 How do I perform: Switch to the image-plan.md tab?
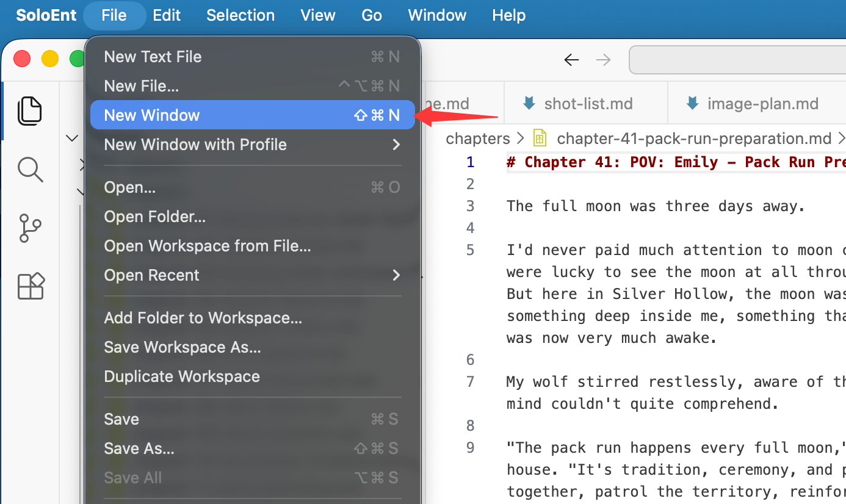pyautogui.click(x=757, y=103)
